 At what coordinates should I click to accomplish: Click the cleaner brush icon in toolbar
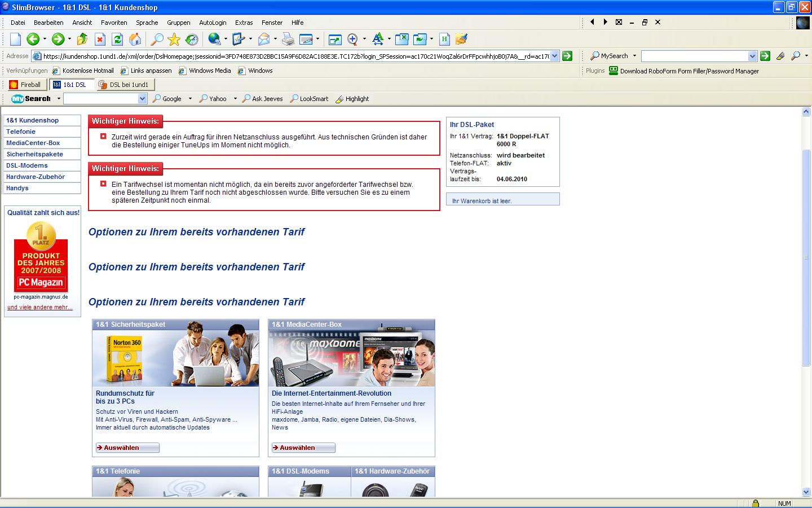pyautogui.click(x=462, y=39)
